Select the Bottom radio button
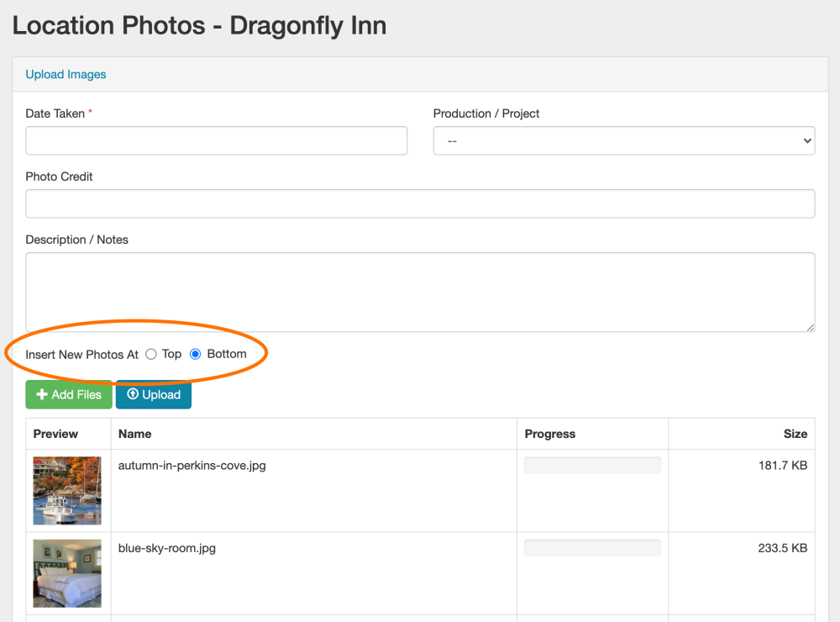 (x=196, y=355)
